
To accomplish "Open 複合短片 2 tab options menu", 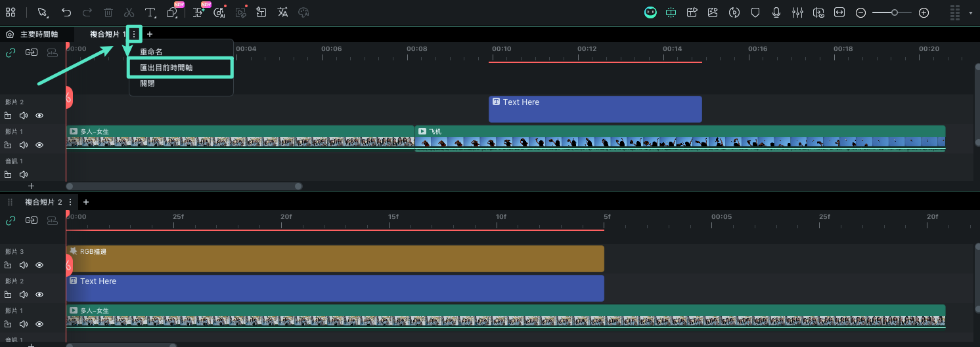I will [x=70, y=202].
